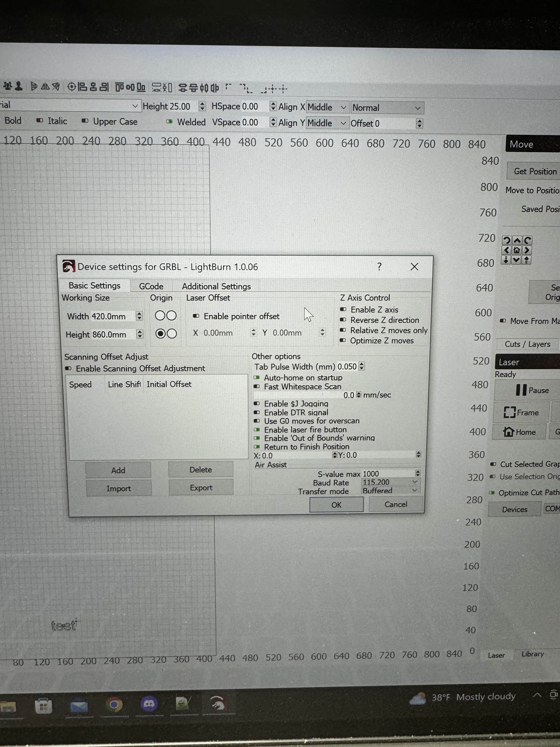This screenshot has width=560, height=747.
Task: Toggle Reverse Z direction switch
Action: tap(343, 320)
